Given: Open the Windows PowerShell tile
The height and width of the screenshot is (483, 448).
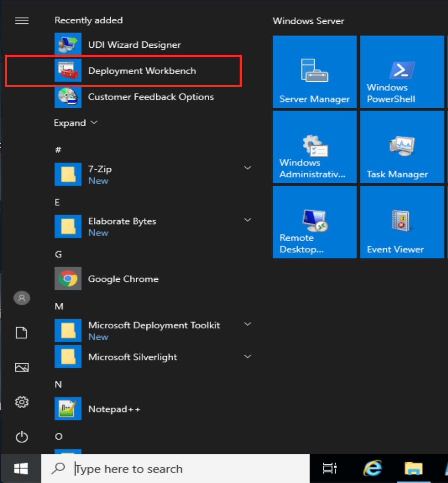Looking at the screenshot, I should (x=402, y=72).
